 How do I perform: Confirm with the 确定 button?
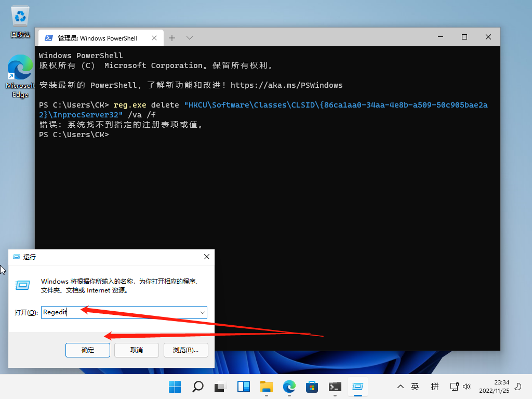[x=87, y=350]
